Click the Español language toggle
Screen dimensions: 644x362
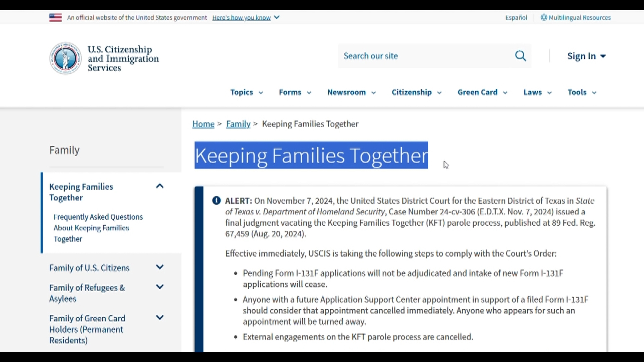click(516, 17)
